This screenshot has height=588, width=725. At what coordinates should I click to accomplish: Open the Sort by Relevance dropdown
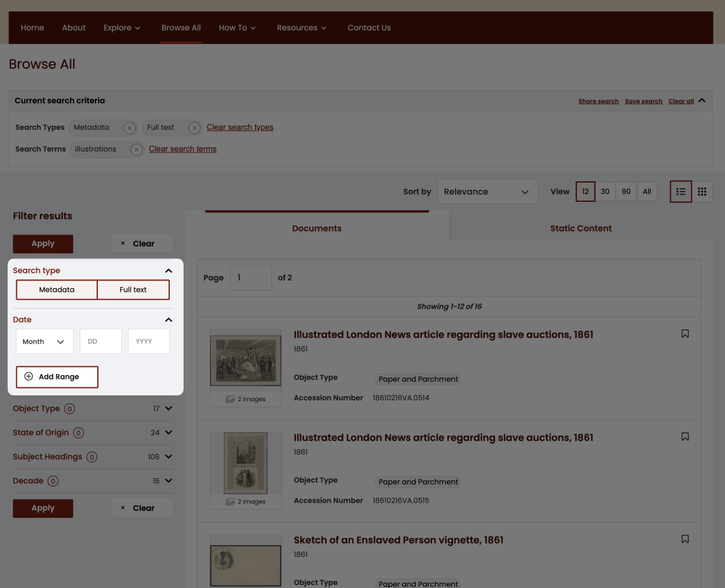pos(487,192)
